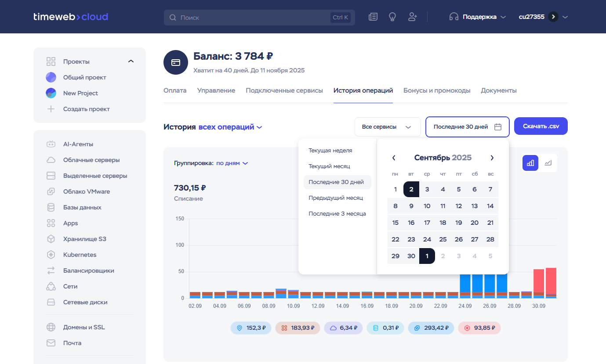Image resolution: width=606 pixels, height=364 pixels.
Task: Switch to Бонусы и промокоды tab
Action: 437,90
